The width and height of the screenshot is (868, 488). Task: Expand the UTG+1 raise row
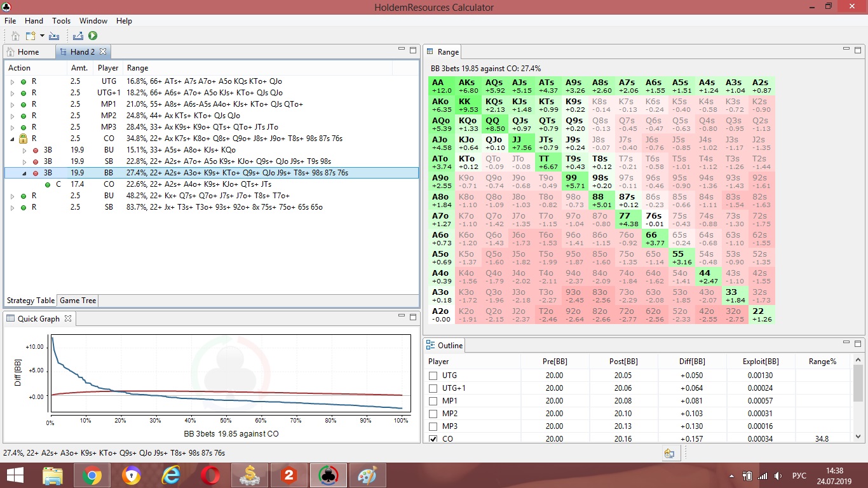pos(12,93)
